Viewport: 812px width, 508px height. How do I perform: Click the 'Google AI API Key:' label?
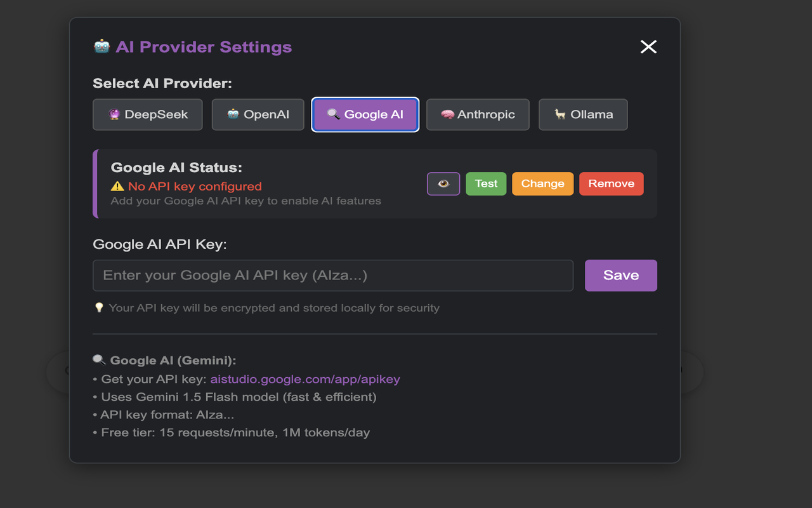pyautogui.click(x=160, y=244)
